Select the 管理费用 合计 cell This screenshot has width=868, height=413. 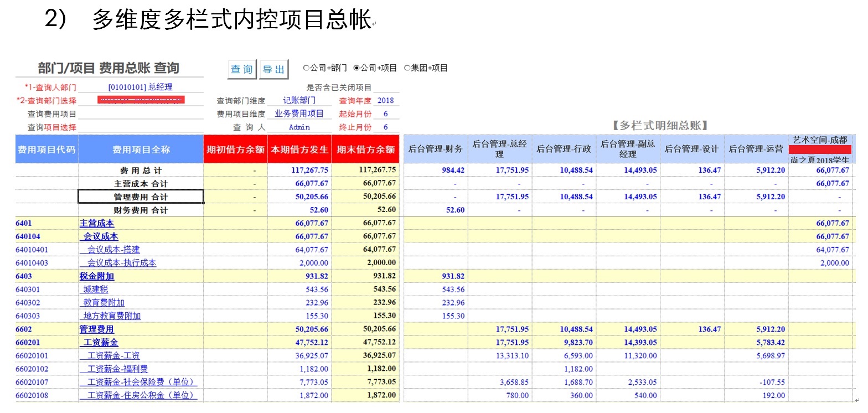click(141, 197)
